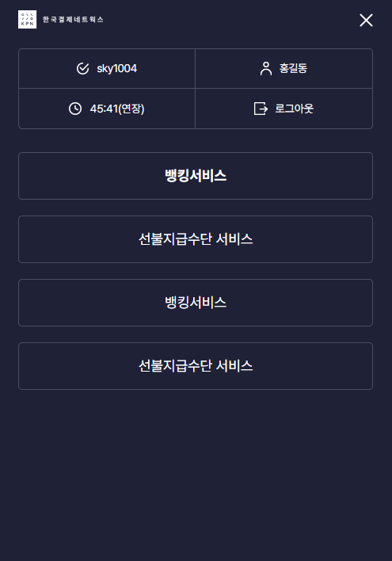Screen dimensions: 392x561
Task: Open the 홍길동 user name link
Action: point(293,68)
